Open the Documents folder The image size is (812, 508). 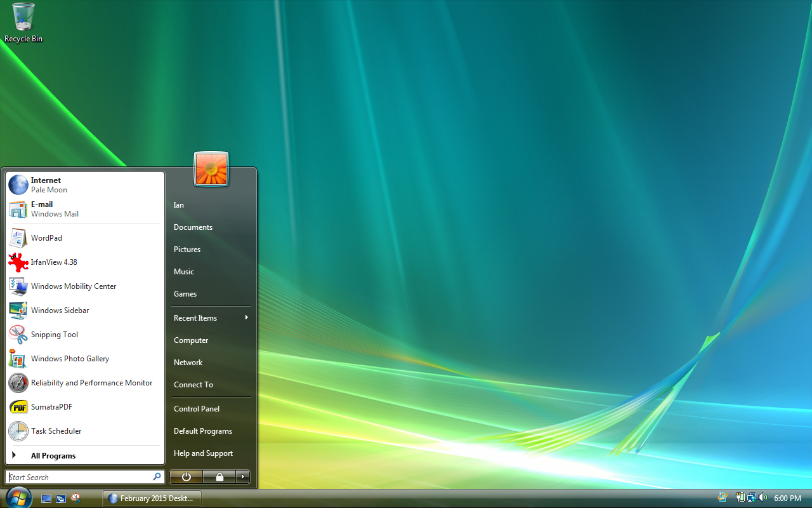(211, 227)
